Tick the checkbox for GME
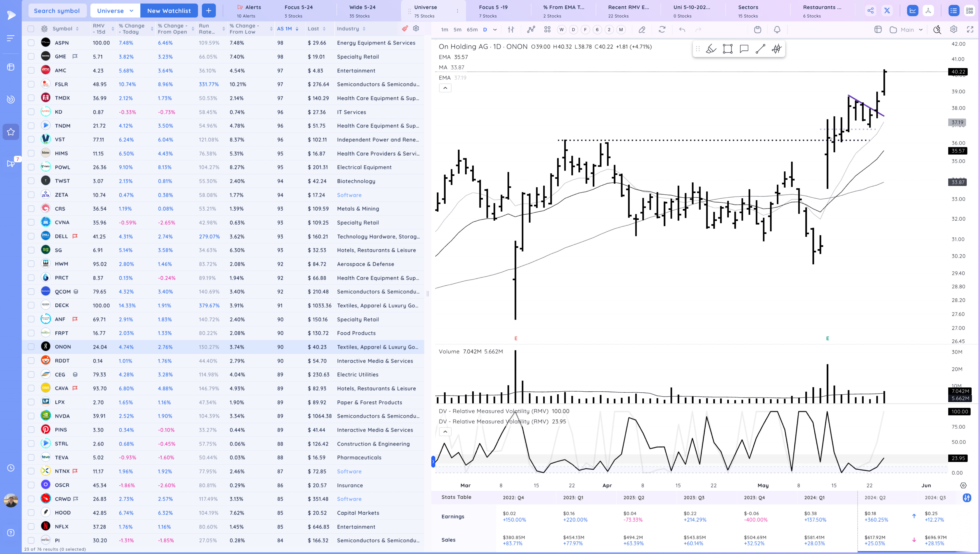The height and width of the screenshot is (554, 980). point(31,57)
